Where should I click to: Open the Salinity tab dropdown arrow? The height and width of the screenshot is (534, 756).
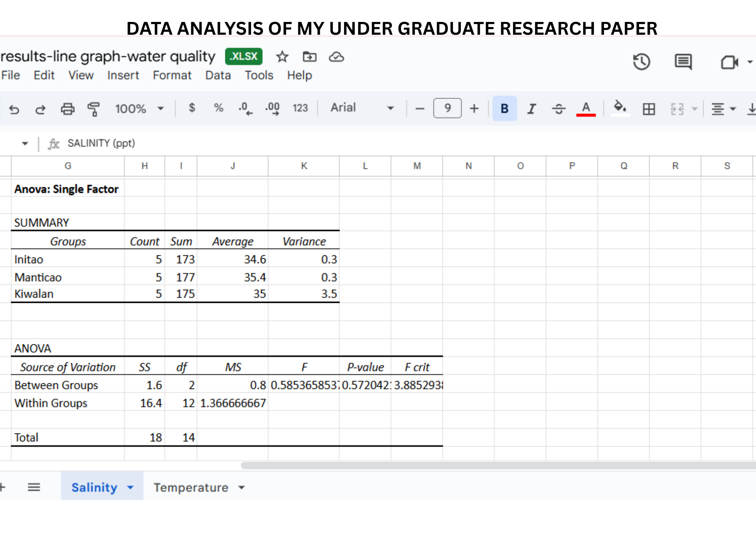point(130,488)
